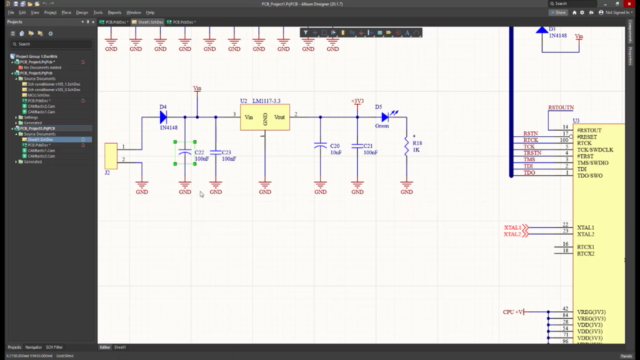Open the Projects panel settings gear

click(51, 33)
